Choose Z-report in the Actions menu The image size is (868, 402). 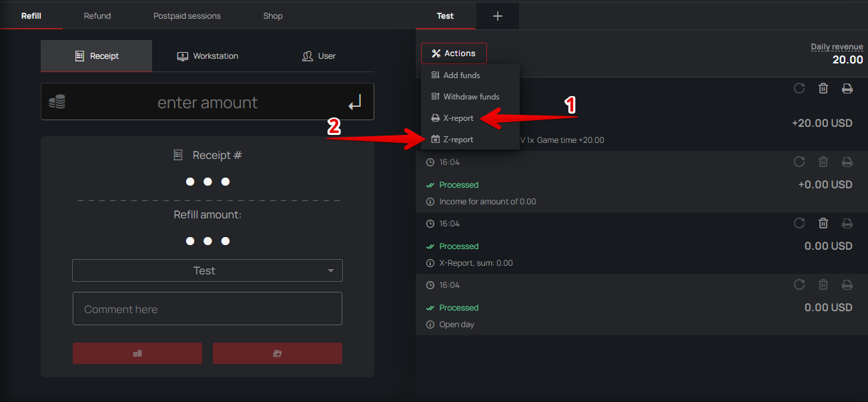click(458, 140)
